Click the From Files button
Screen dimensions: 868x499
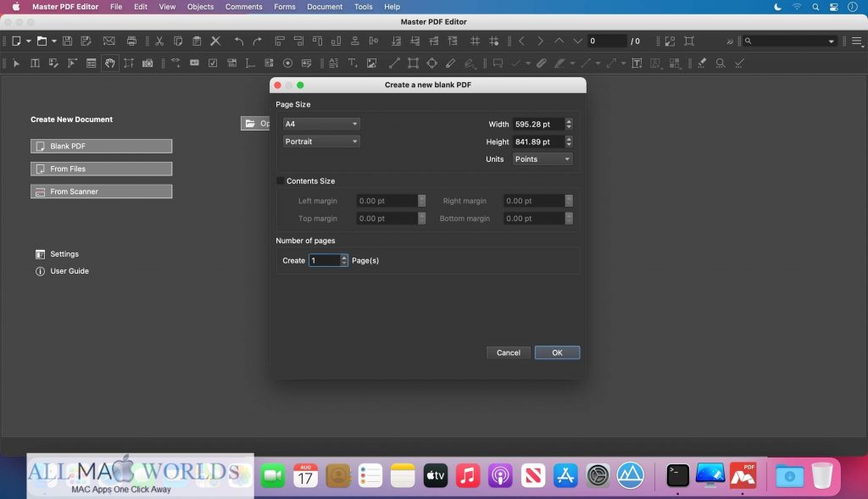tap(102, 169)
